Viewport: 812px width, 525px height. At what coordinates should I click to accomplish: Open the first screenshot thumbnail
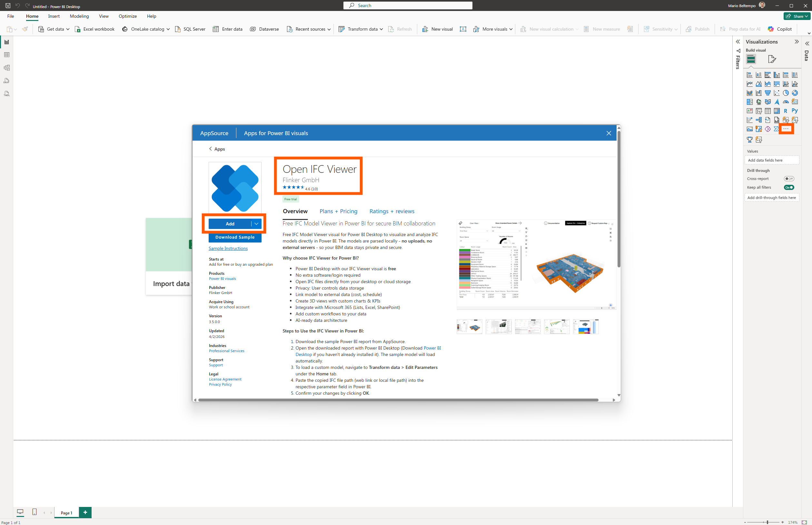tap(470, 327)
